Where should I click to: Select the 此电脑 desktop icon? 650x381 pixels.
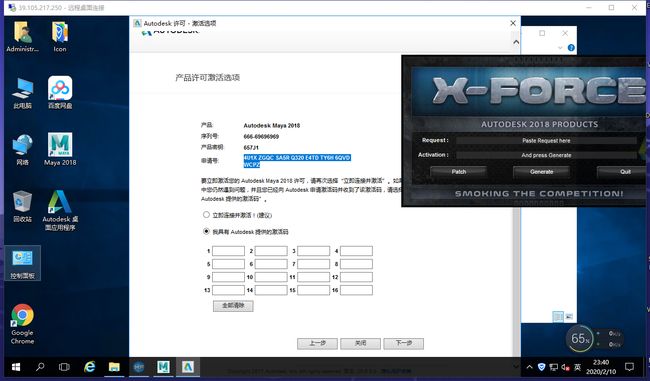22,93
